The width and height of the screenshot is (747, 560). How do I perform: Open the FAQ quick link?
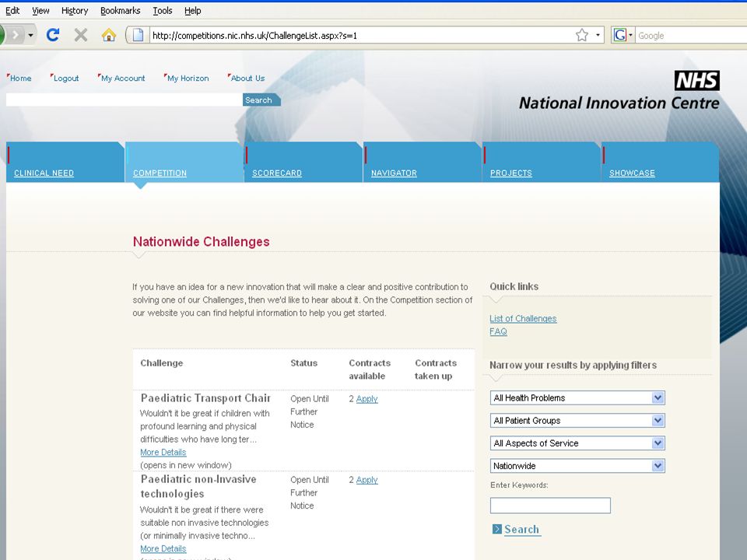point(498,331)
